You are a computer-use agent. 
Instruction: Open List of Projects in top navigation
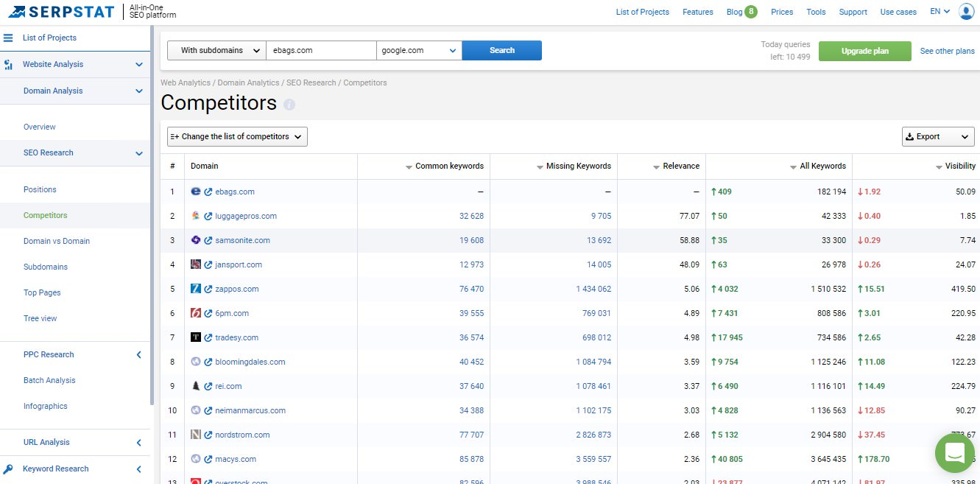(x=643, y=12)
